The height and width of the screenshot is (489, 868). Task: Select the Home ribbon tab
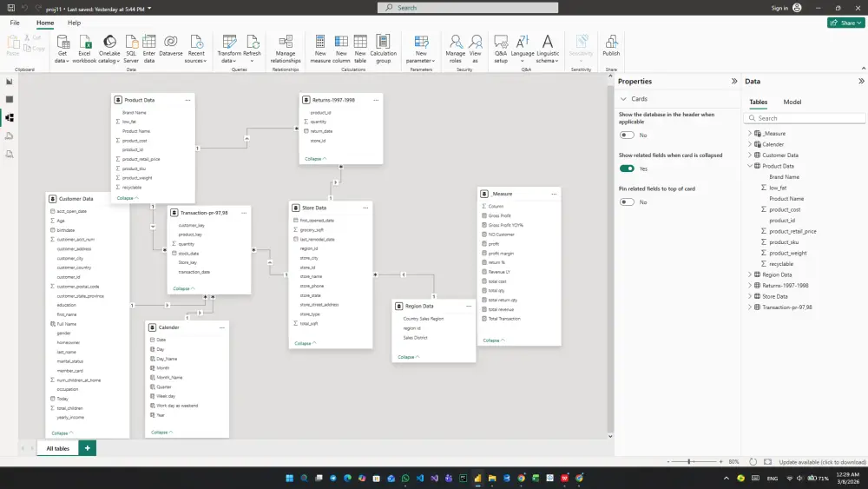click(45, 23)
